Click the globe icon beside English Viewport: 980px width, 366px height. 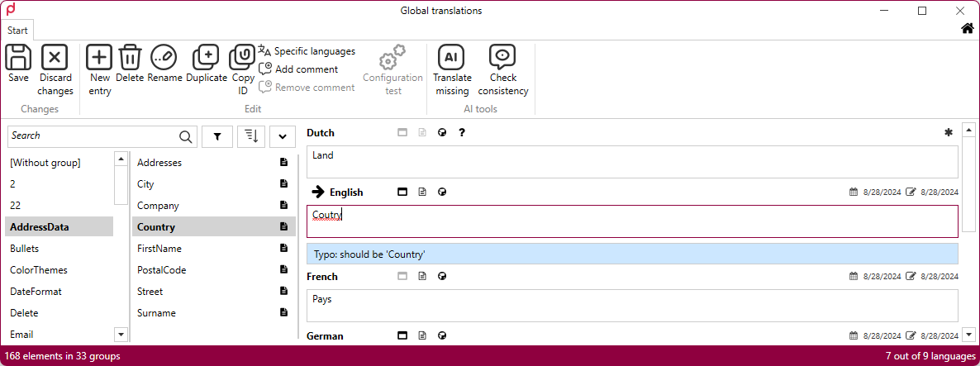[443, 193]
